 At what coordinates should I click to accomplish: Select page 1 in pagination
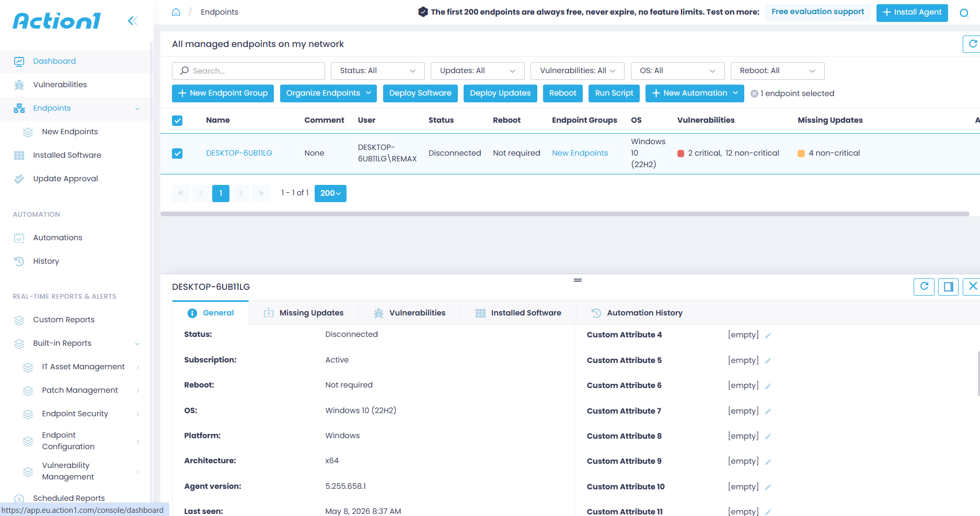[221, 193]
